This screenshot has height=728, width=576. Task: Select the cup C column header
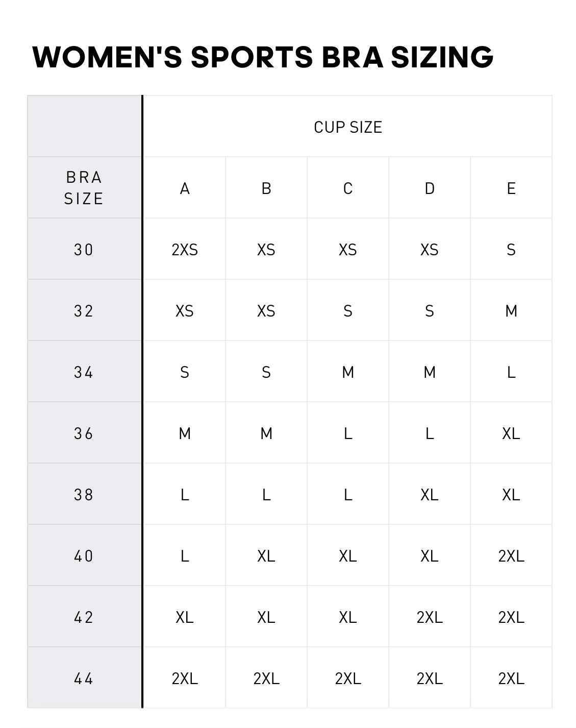[x=348, y=188]
